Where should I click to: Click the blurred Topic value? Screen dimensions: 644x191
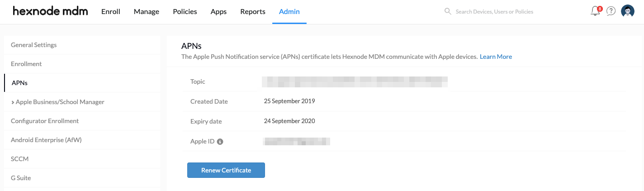tap(355, 82)
